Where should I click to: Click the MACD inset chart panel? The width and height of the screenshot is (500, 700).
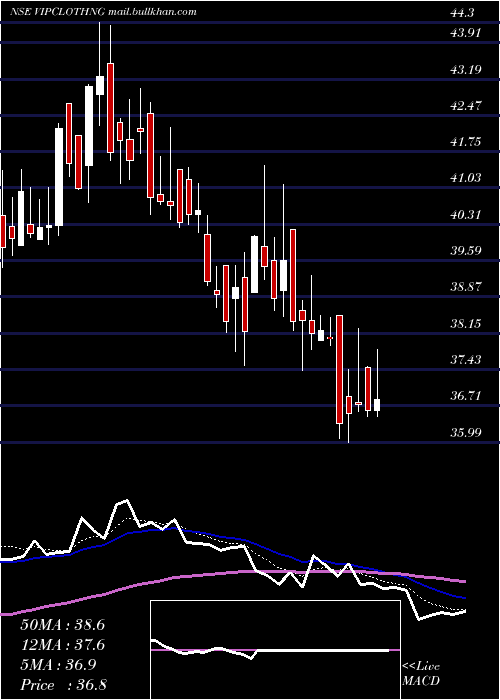click(x=275, y=650)
